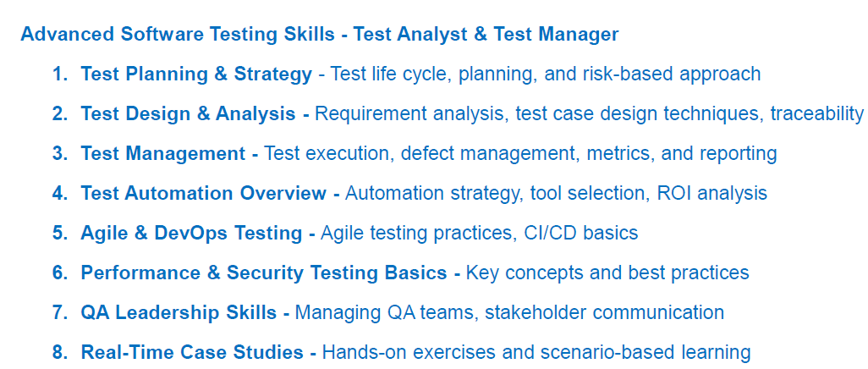Click the Test Planning & Strategy title
The image size is (868, 369).
coord(196,74)
